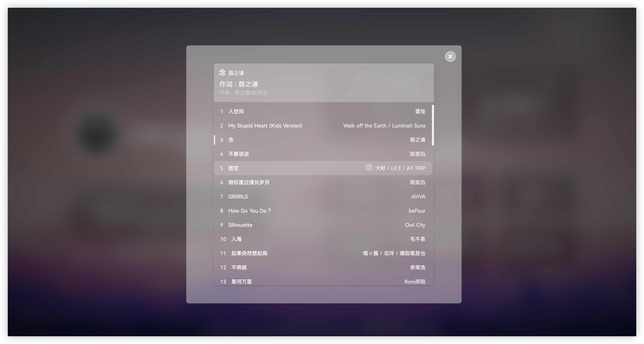Click the close button to dismiss dialog
Screen dimensions: 644x344
(450, 56)
